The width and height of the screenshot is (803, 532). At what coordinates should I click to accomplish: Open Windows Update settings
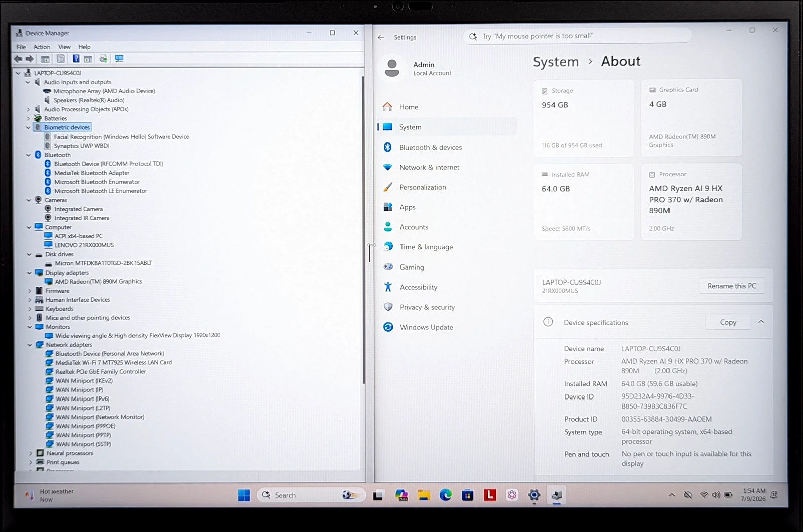(447, 327)
